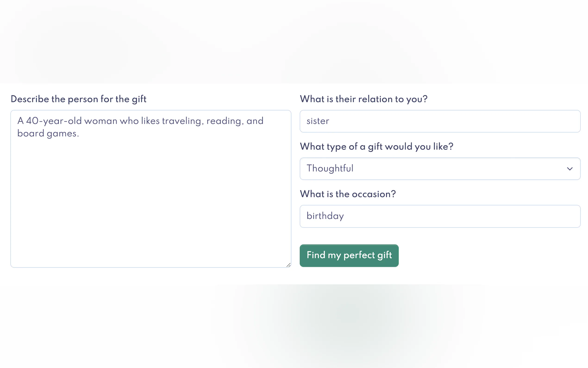Click the word 'woman' in the description

point(101,121)
